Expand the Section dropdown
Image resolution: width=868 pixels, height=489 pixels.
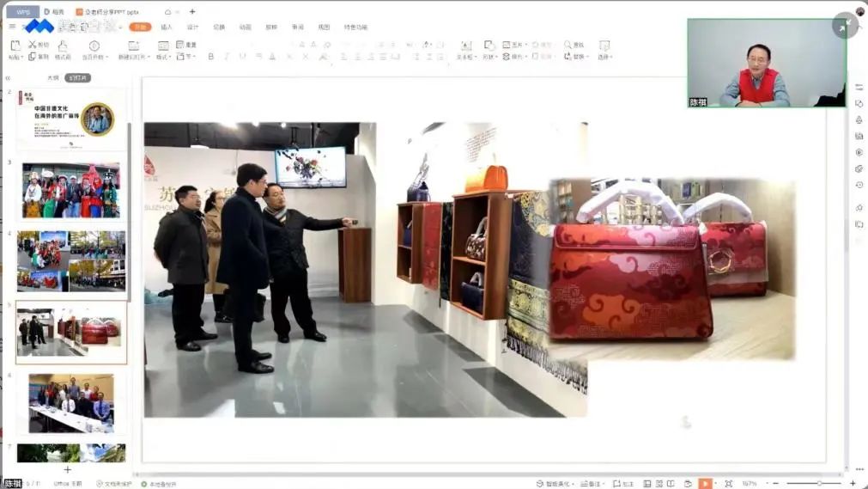point(195,57)
